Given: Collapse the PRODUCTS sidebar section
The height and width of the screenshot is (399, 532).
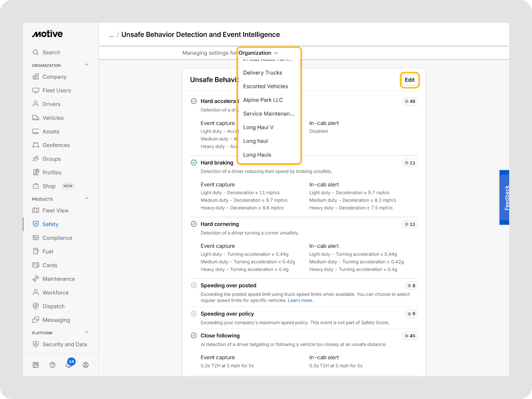Looking at the screenshot, I should [87, 199].
